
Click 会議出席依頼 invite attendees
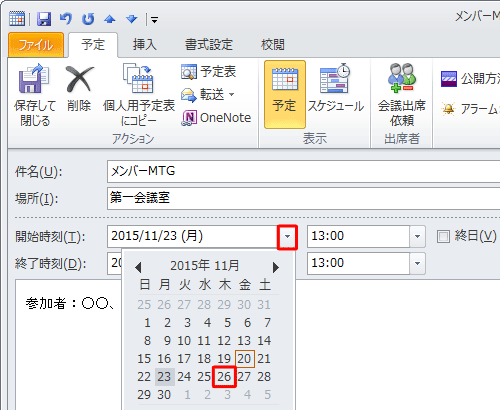coord(402,95)
